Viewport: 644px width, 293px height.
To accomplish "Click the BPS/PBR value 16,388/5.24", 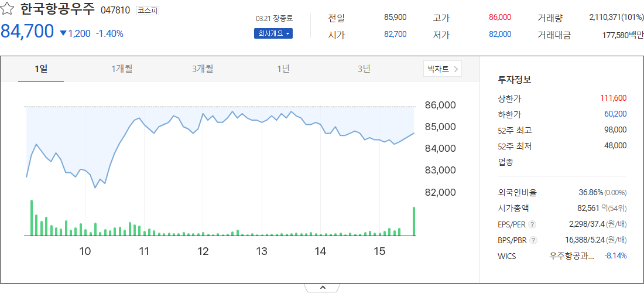I will click(x=585, y=240).
